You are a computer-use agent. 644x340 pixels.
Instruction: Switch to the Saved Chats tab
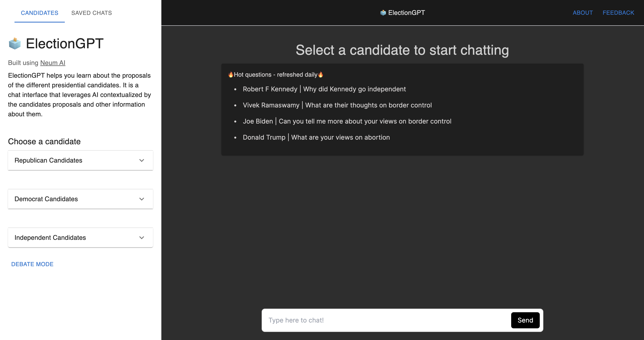tap(92, 13)
